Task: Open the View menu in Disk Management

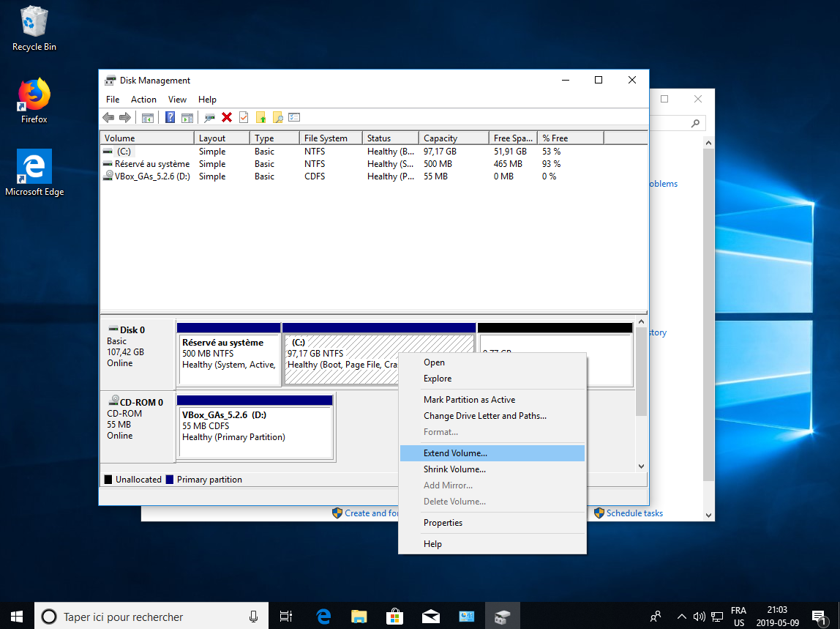Action: (177, 100)
